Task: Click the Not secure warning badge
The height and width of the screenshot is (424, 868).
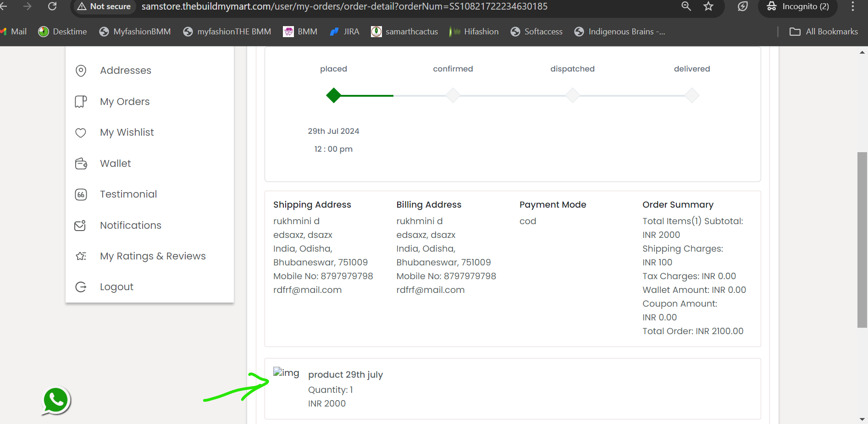Action: (x=105, y=6)
